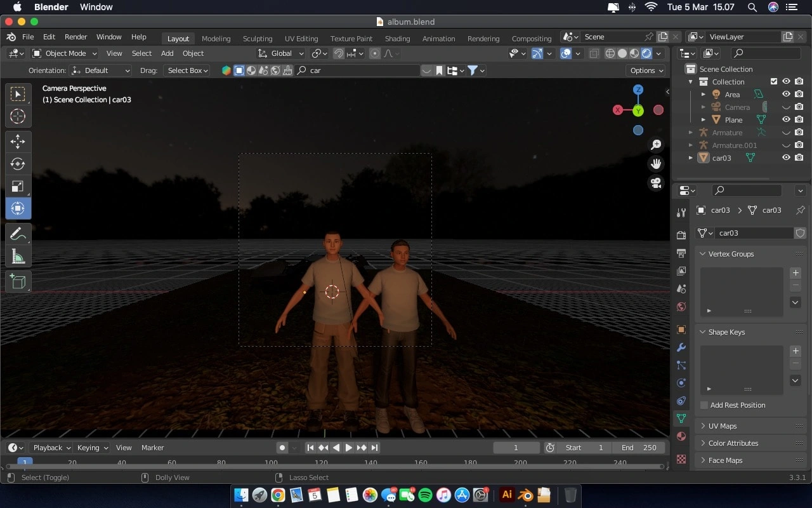This screenshot has height=508, width=812.
Task: Open the Render properties tab
Action: click(x=681, y=236)
